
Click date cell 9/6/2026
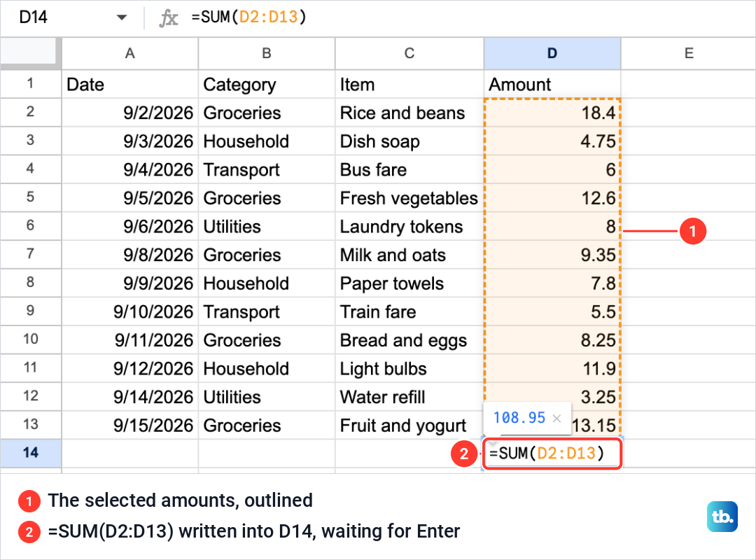point(129,226)
